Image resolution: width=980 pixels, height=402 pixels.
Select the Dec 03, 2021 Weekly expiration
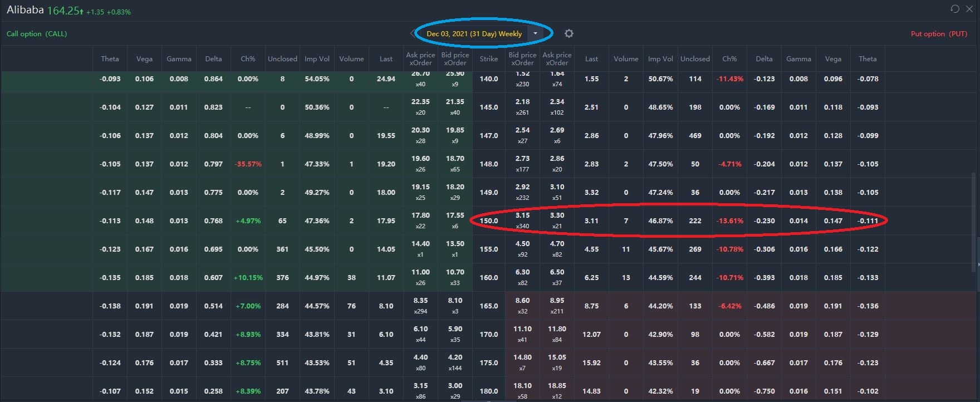pyautogui.click(x=474, y=33)
